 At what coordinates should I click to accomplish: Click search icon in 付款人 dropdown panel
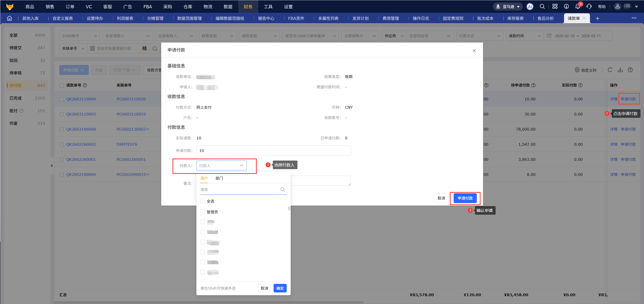tap(282, 189)
